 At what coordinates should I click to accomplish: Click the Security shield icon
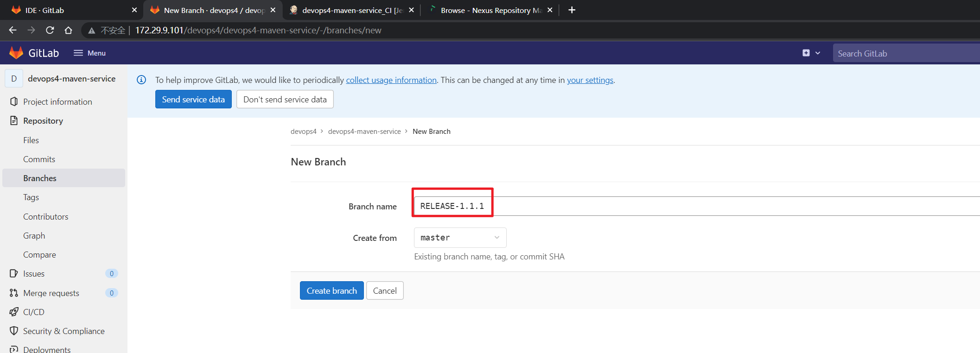click(x=14, y=331)
